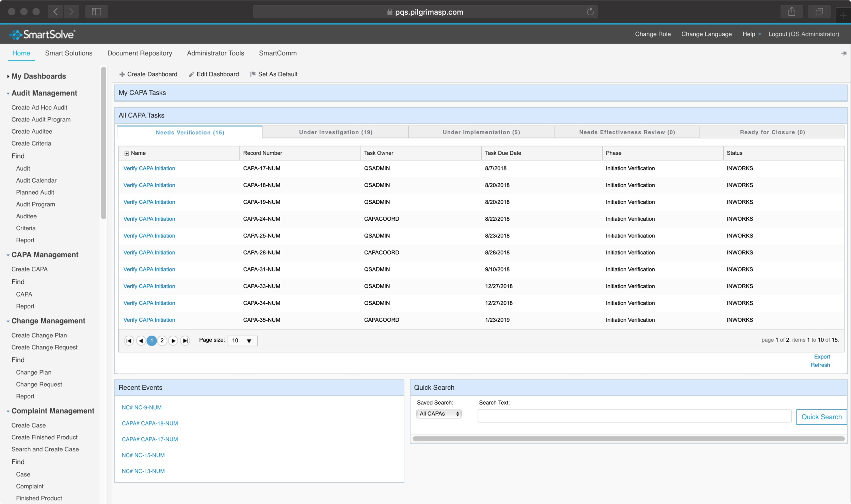
Task: Click Change Role in the header
Action: [653, 34]
